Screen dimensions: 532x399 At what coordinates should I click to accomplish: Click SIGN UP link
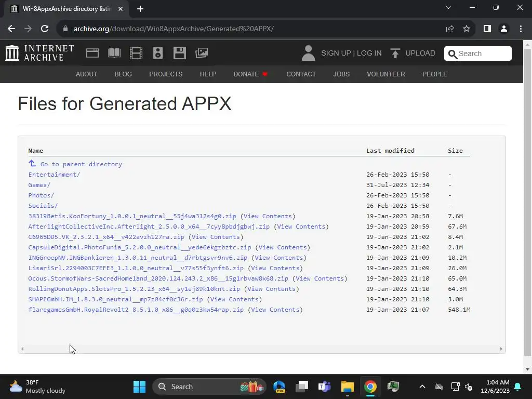336,54
